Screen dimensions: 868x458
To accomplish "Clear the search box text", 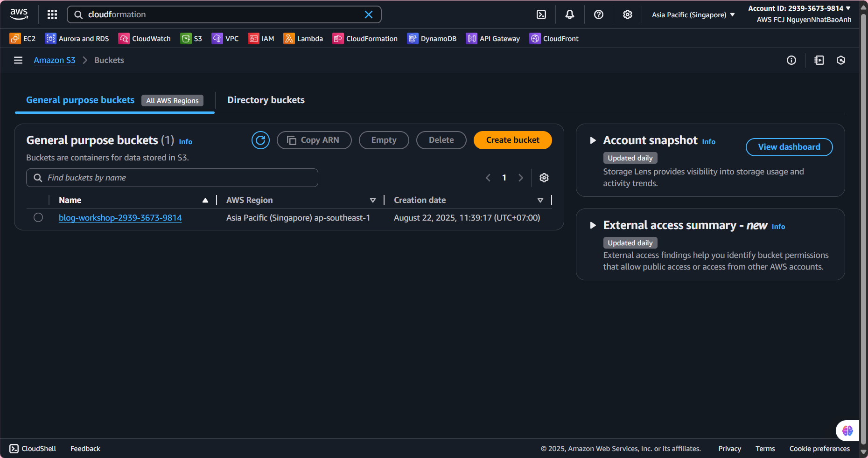I will click(369, 14).
